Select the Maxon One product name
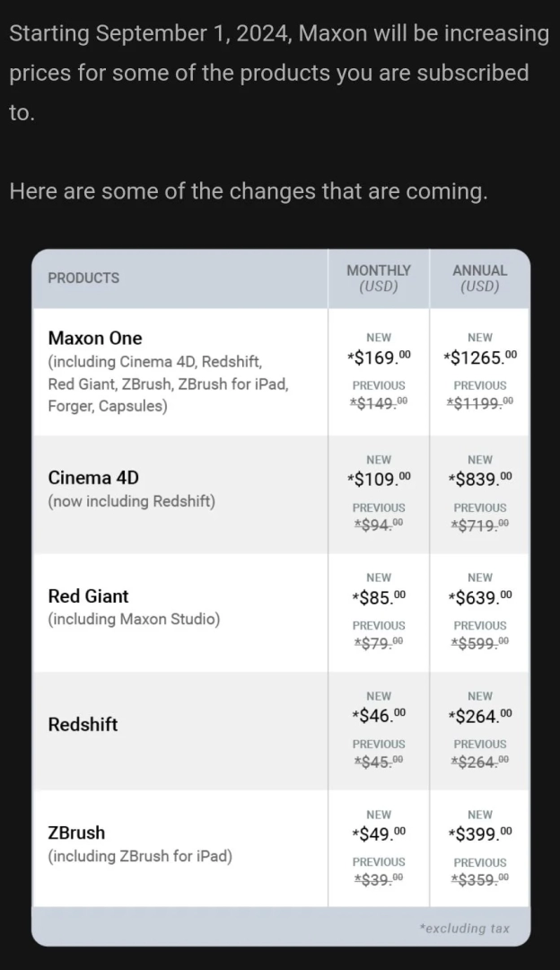 [95, 338]
